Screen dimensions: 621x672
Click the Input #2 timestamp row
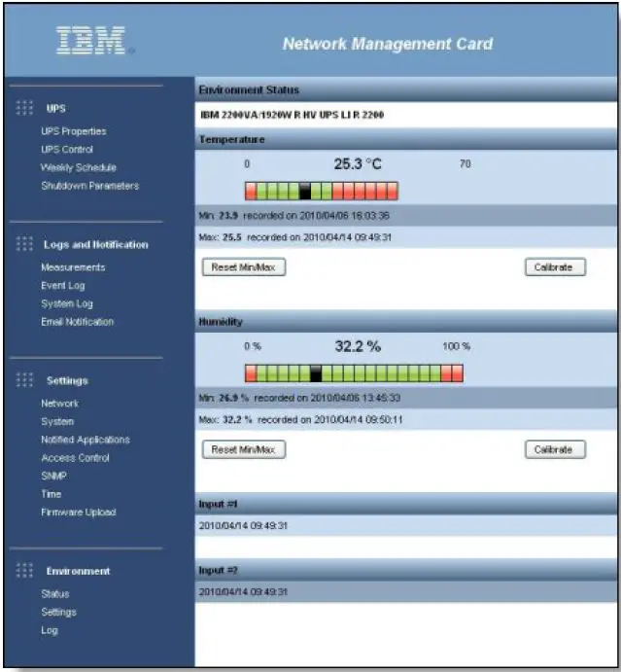click(x=405, y=592)
